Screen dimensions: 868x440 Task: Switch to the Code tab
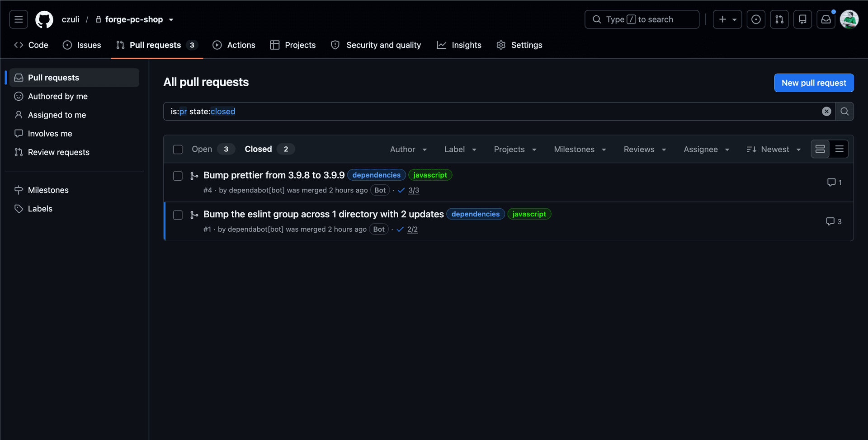(x=31, y=45)
